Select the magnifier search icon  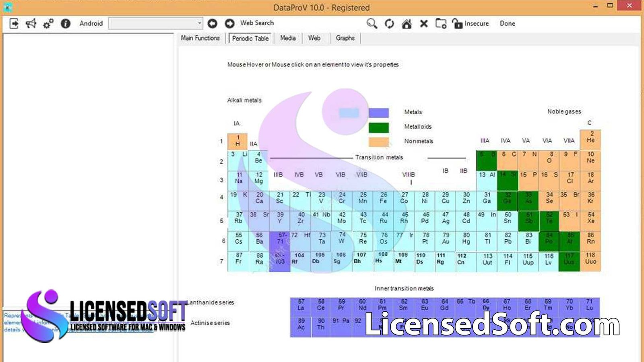click(372, 24)
